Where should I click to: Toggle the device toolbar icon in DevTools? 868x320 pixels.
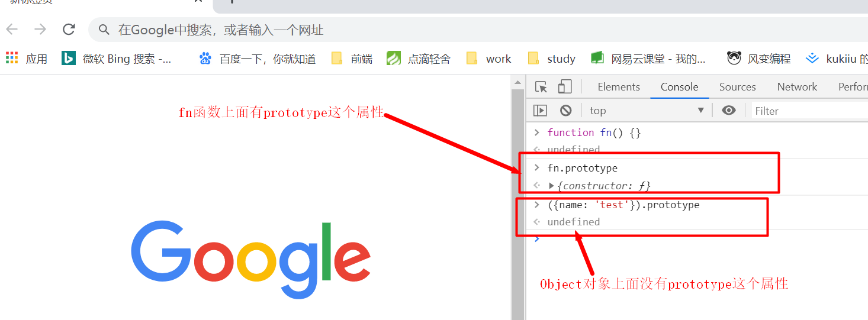pos(565,87)
